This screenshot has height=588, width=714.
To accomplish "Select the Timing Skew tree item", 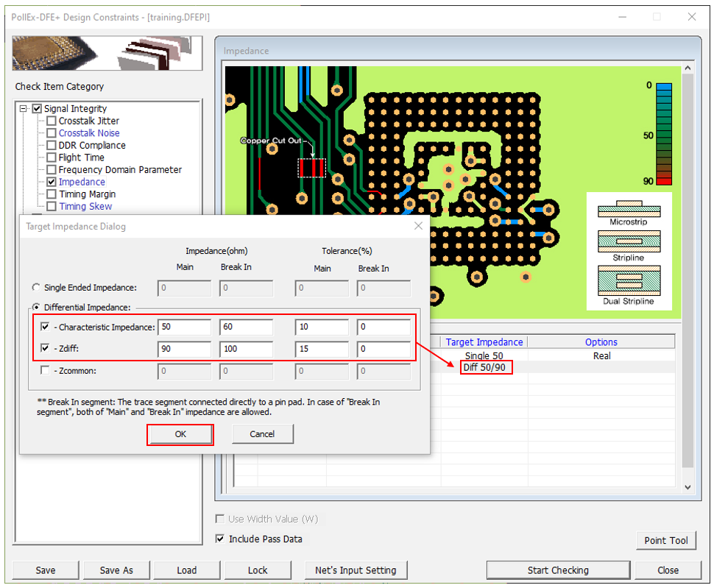I will click(85, 206).
